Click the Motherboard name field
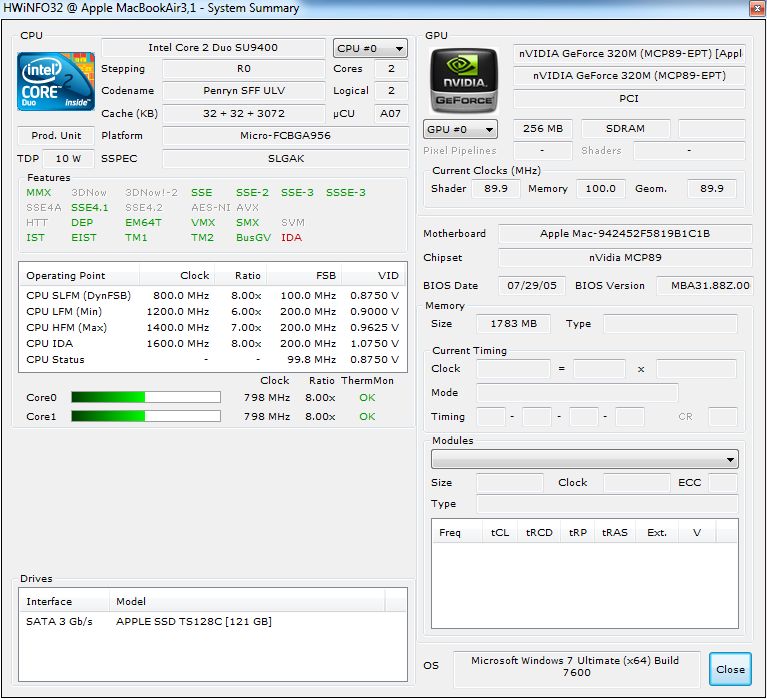 (625, 233)
